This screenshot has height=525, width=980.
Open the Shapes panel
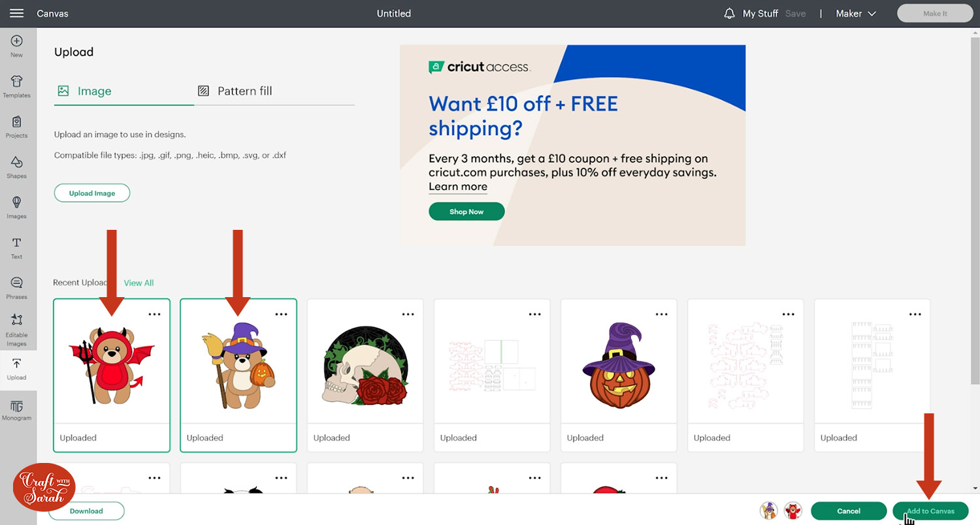coord(17,167)
